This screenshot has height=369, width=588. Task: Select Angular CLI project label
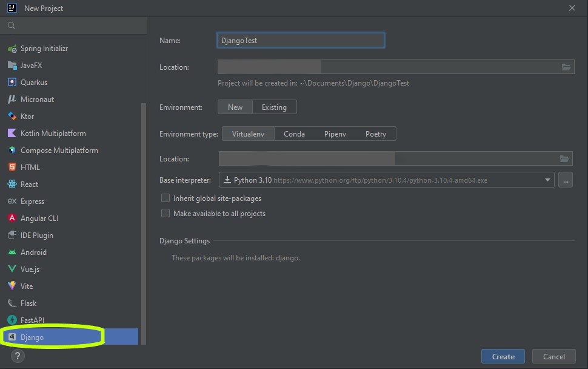pos(39,218)
